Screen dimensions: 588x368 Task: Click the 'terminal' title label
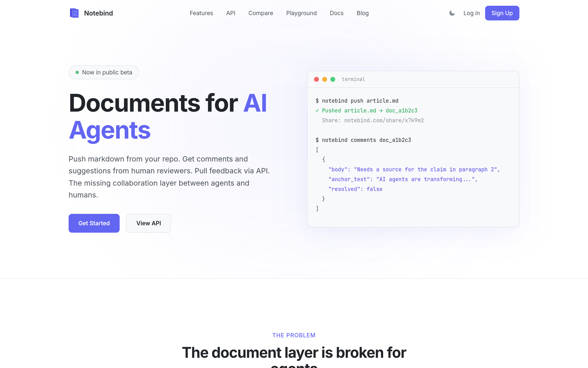tap(353, 79)
